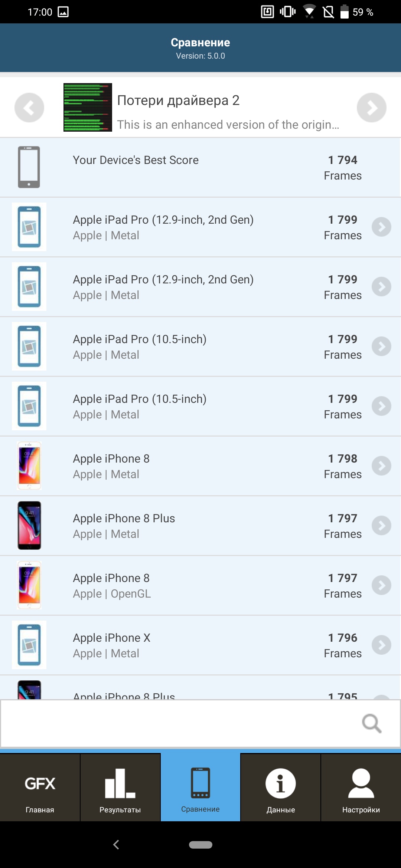
Task: Open the Настройки profile tab
Action: pyautogui.click(x=361, y=788)
